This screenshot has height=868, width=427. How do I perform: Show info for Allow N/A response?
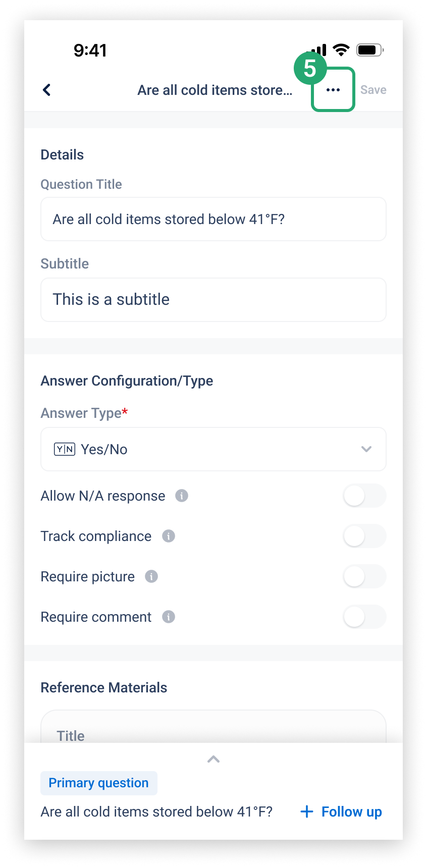tap(182, 496)
